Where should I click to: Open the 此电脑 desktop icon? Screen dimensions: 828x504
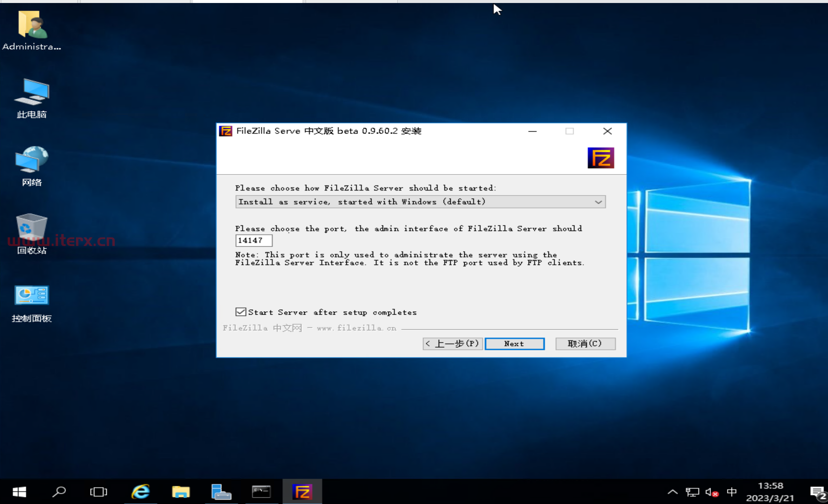[32, 98]
